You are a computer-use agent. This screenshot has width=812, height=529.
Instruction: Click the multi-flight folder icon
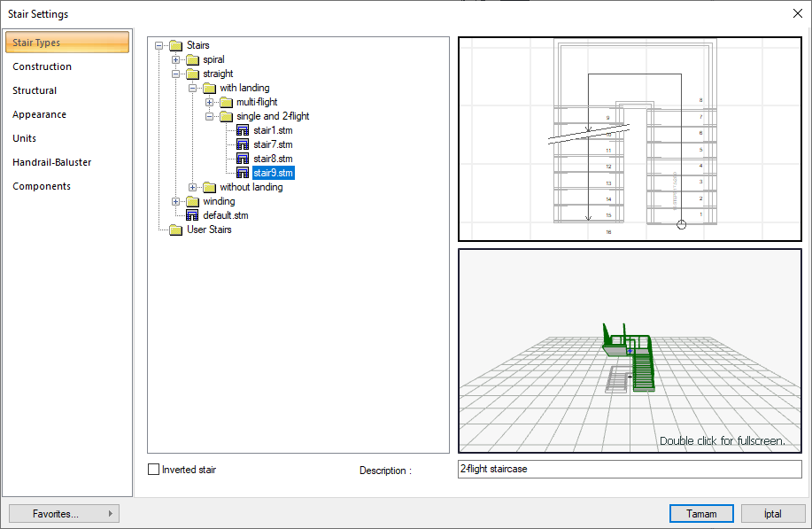pos(226,102)
